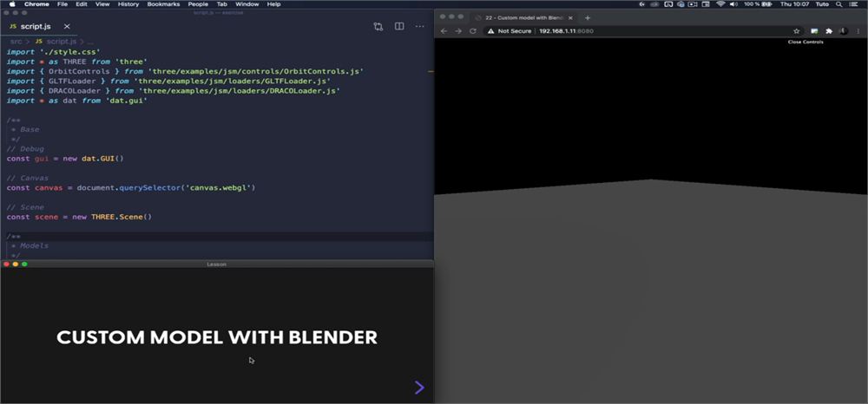Open the Wi-Fi status menu
The width and height of the screenshot is (868, 404).
(720, 3)
